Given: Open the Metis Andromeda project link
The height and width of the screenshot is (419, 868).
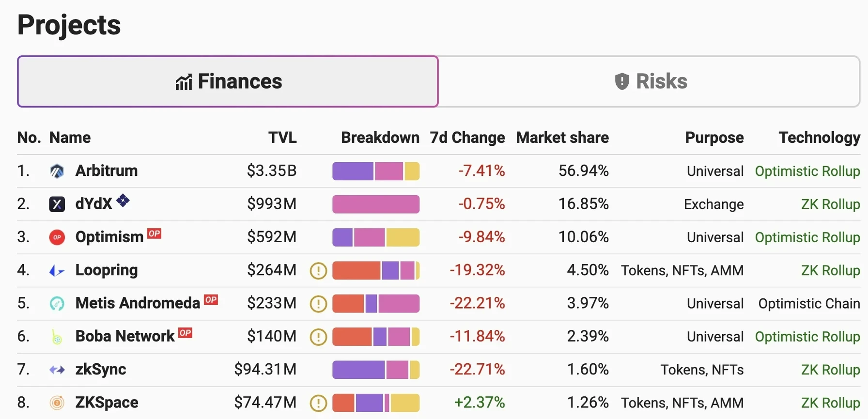Looking at the screenshot, I should tap(138, 303).
